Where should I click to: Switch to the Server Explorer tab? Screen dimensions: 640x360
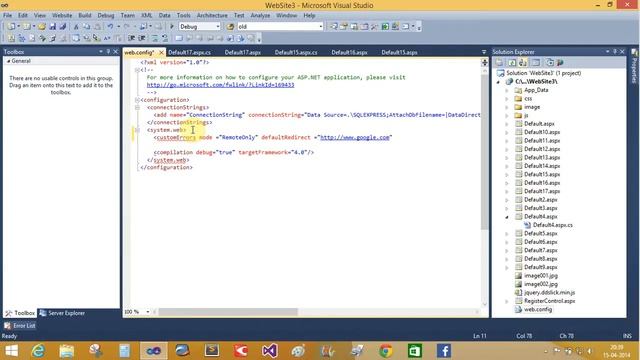point(62,313)
